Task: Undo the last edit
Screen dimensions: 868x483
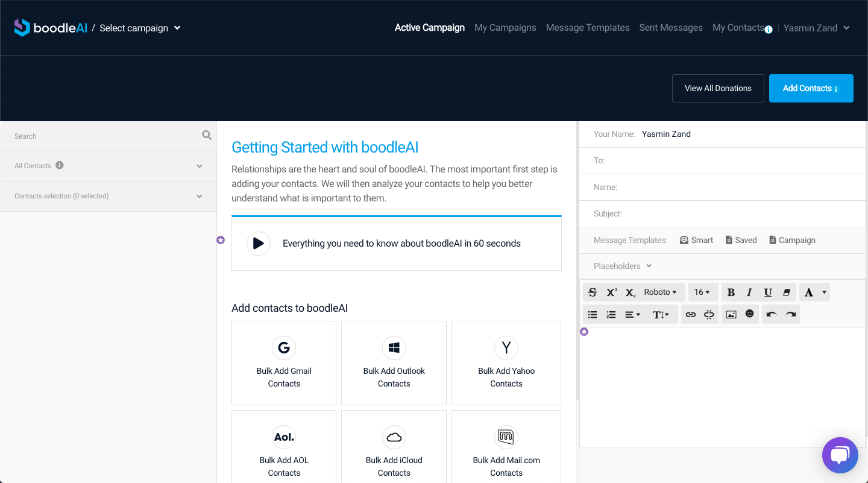Action: point(772,314)
